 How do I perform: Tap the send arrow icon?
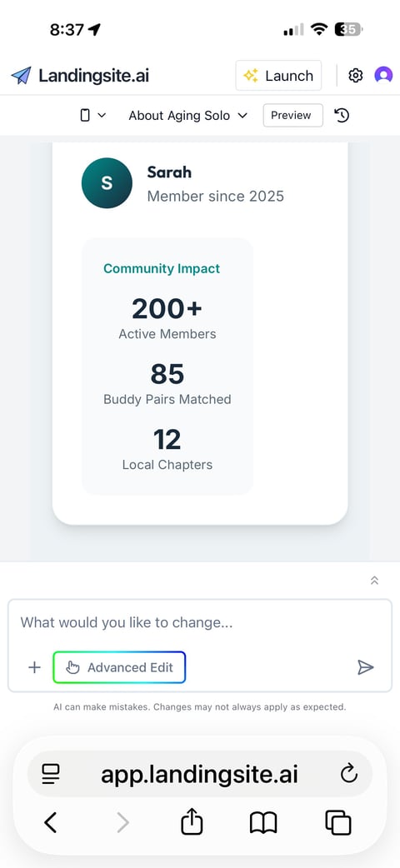(365, 667)
